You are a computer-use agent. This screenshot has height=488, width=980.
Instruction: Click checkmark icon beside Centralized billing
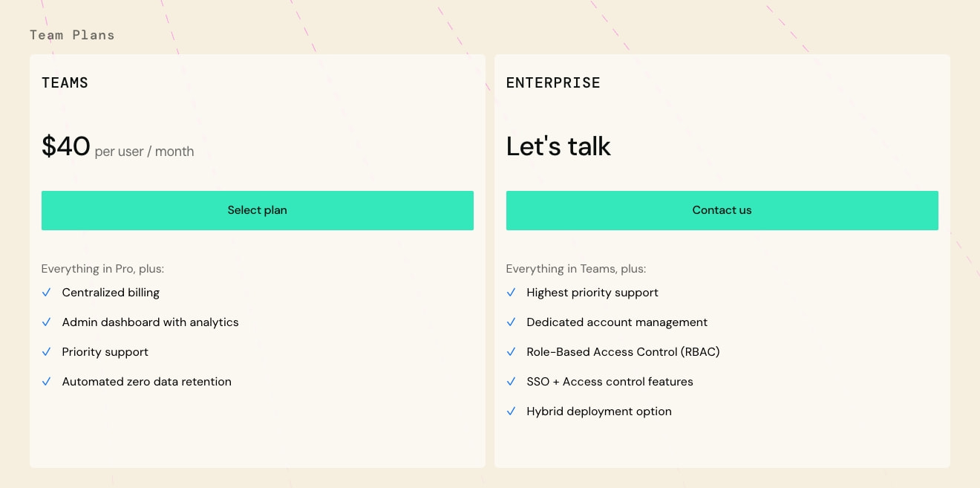click(x=46, y=293)
